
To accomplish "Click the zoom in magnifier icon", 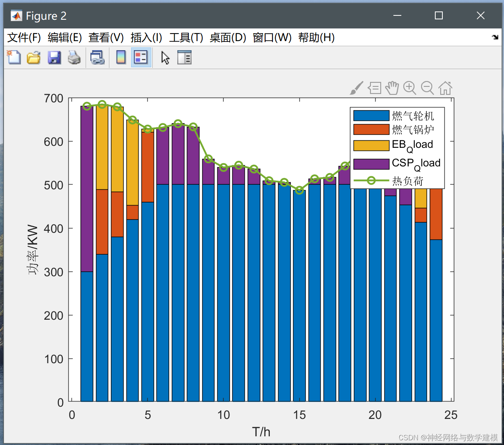I will click(410, 88).
